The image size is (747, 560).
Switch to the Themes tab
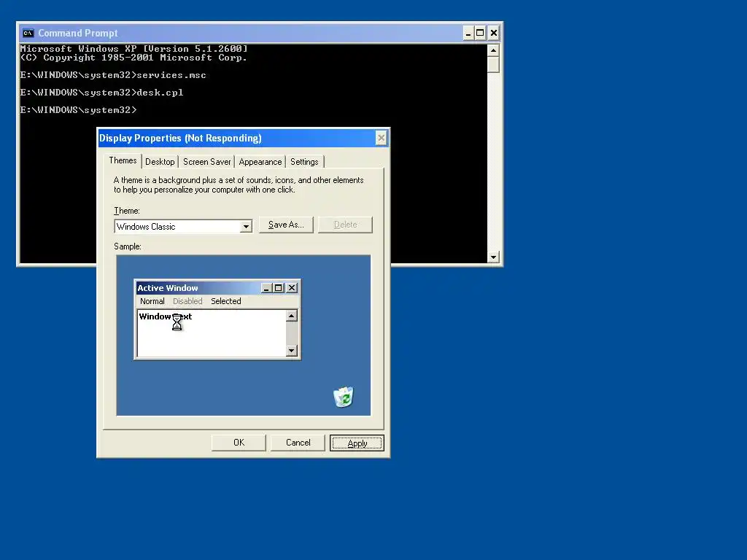pos(123,160)
